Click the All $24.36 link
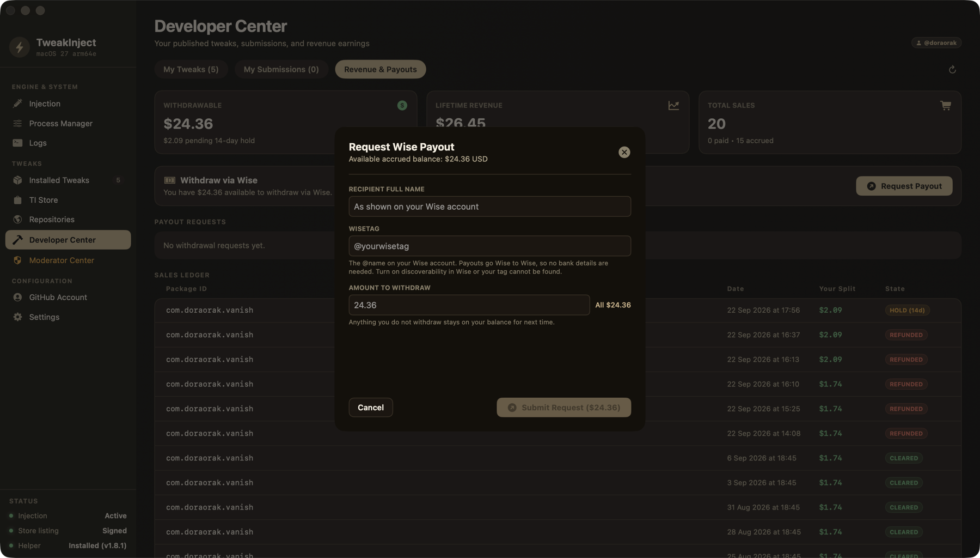Image resolution: width=980 pixels, height=558 pixels. pos(613,305)
